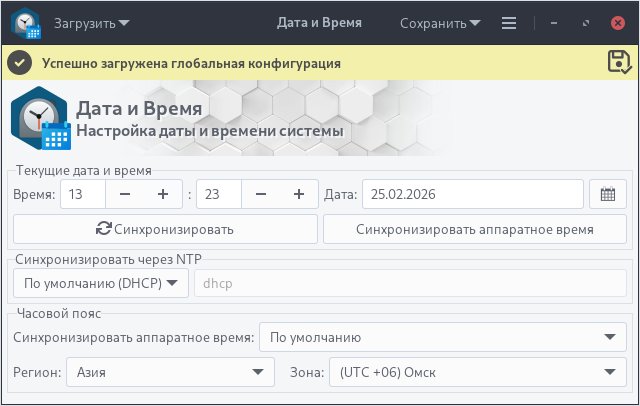Open the hardware time sync По умолчанию dropdown
Viewport: 640px width, 406px height.
click(x=443, y=337)
